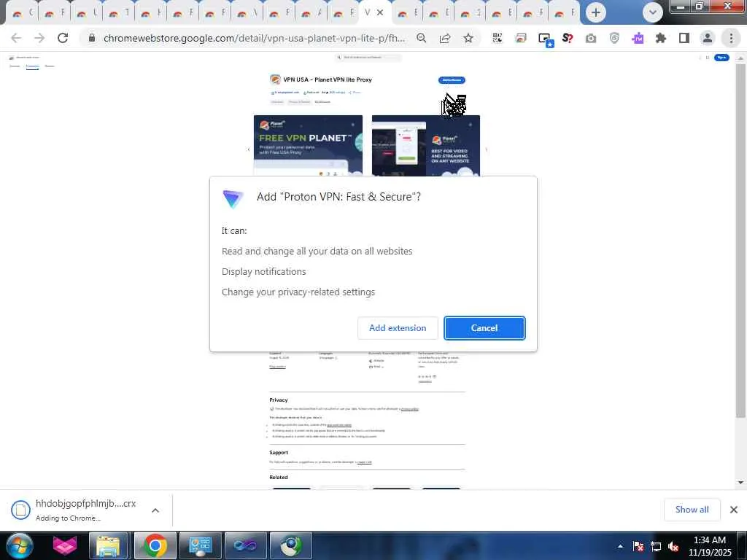Open the cast-style extension icon
747x560 pixels.
(521, 38)
